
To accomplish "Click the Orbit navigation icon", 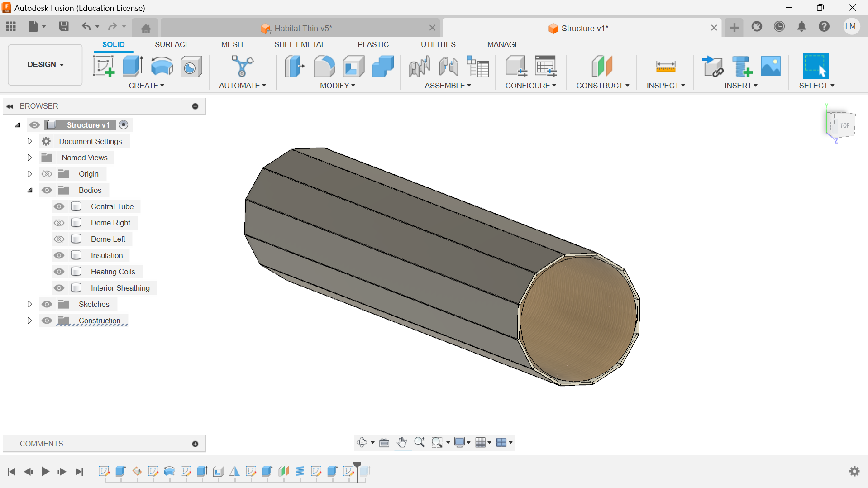I will [362, 442].
